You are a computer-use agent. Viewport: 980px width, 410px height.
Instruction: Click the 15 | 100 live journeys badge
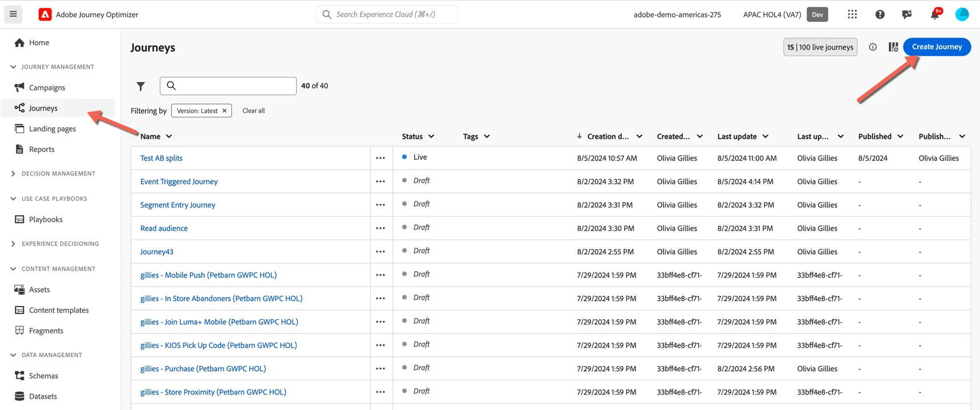tap(820, 47)
